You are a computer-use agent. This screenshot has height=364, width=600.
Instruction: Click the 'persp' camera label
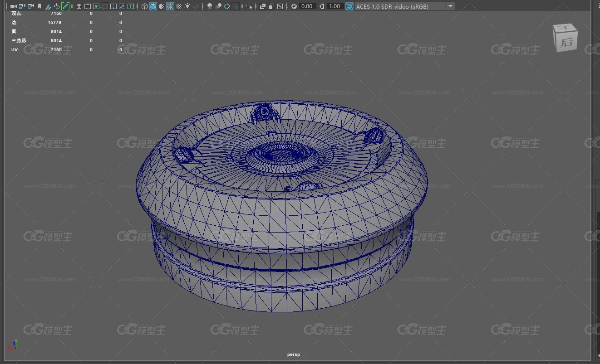click(x=294, y=354)
